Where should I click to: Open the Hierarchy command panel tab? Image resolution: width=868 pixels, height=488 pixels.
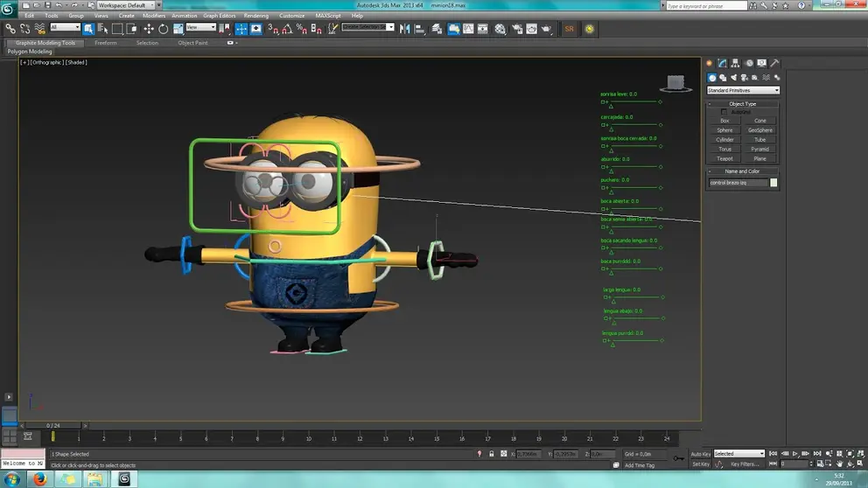click(735, 63)
